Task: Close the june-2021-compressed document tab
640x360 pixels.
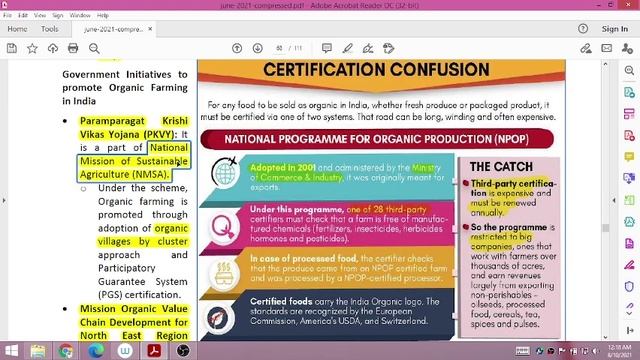Action: (x=150, y=29)
